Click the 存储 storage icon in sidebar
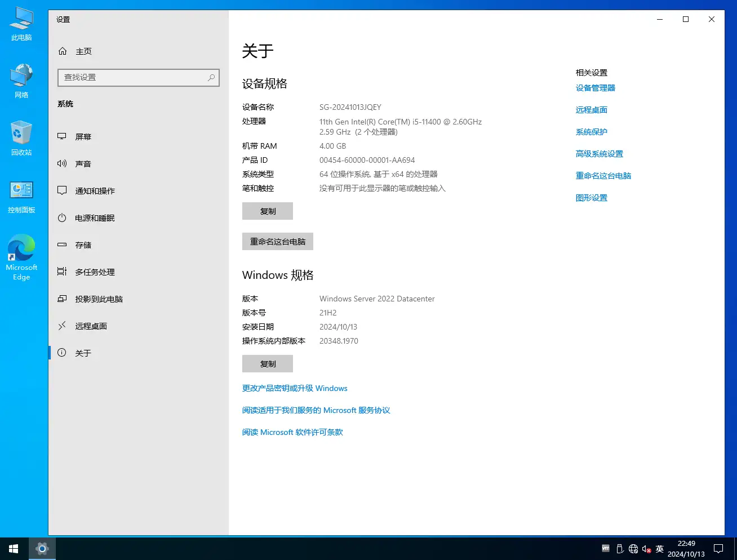The image size is (737, 560). coord(62,245)
